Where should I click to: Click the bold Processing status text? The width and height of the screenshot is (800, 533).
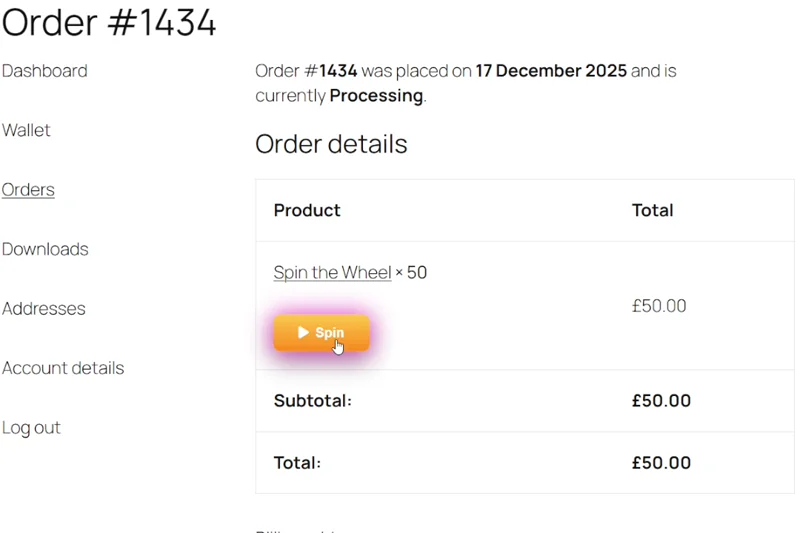point(376,96)
